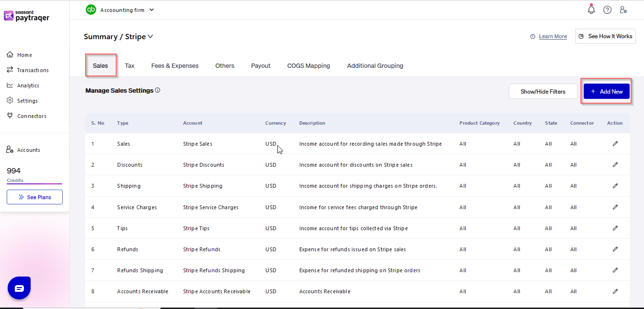Open the Fees & Expenses tab
Screen dimensions: 644x309
tap(175, 65)
